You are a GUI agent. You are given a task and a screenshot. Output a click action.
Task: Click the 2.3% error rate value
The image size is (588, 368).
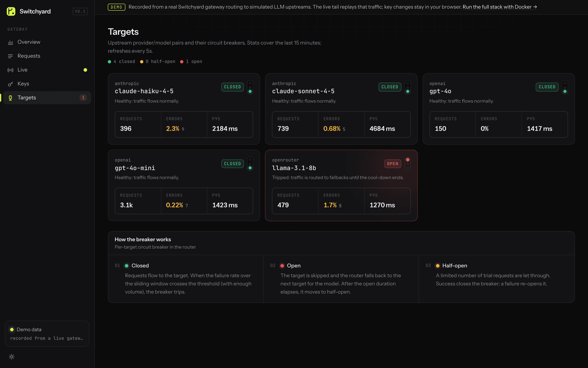click(173, 129)
